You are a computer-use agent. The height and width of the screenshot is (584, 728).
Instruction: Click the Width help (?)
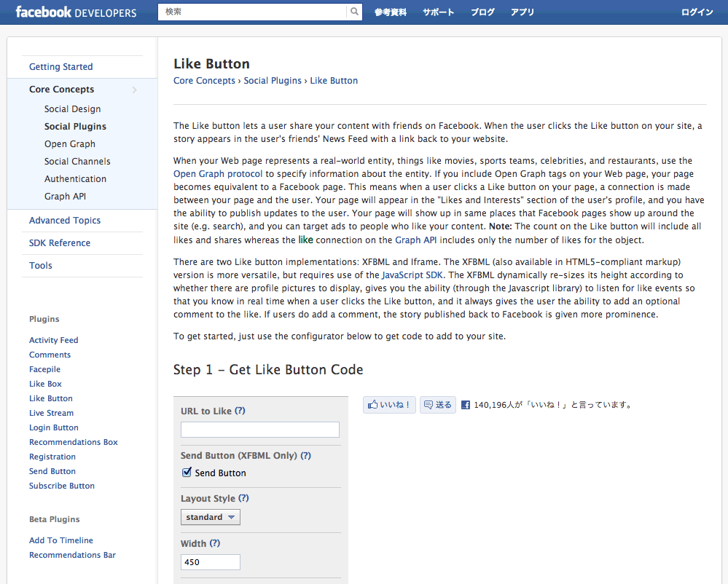214,543
